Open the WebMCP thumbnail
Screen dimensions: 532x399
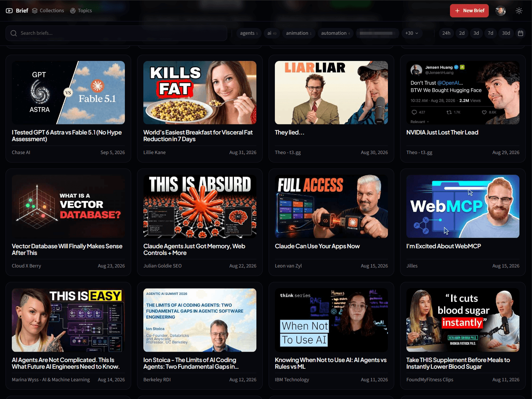(x=463, y=207)
